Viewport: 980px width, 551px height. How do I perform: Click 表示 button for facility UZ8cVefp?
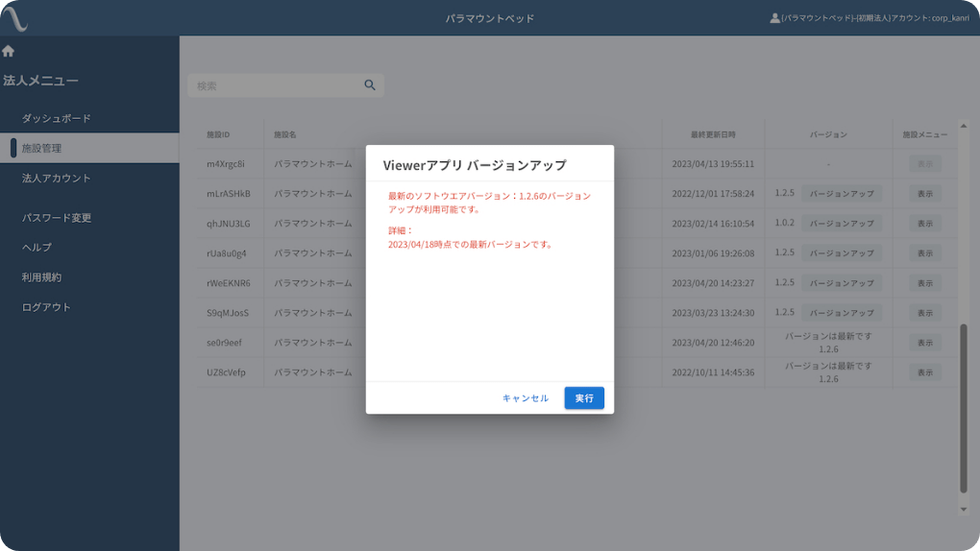coord(924,372)
